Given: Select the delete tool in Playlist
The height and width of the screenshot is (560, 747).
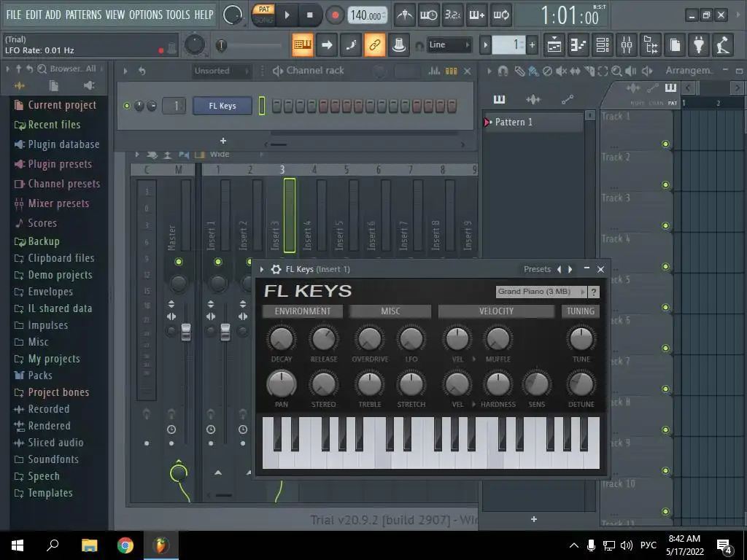Looking at the screenshot, I should (x=547, y=71).
